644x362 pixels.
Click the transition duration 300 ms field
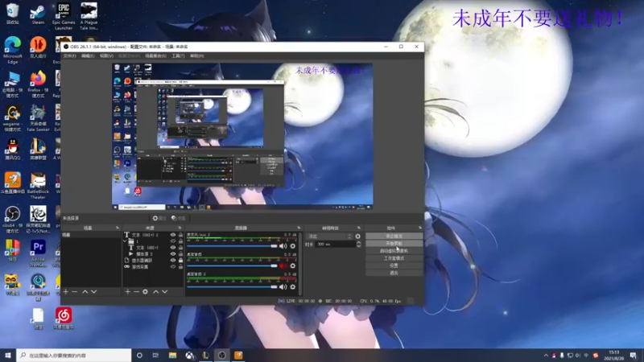point(336,245)
